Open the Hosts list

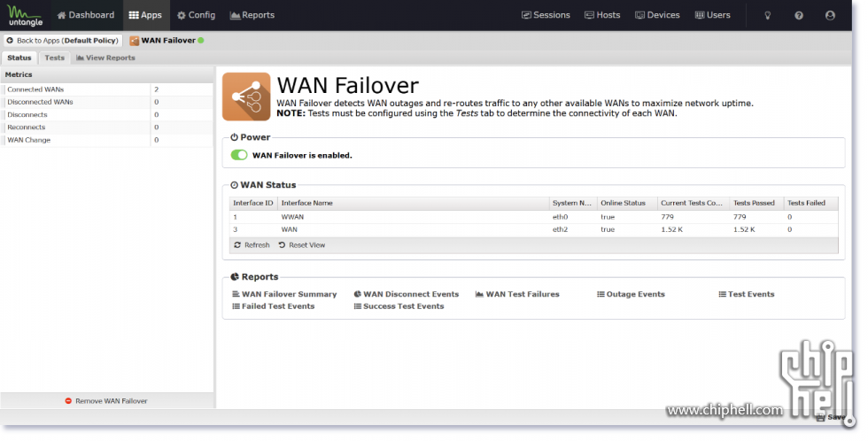pos(603,15)
